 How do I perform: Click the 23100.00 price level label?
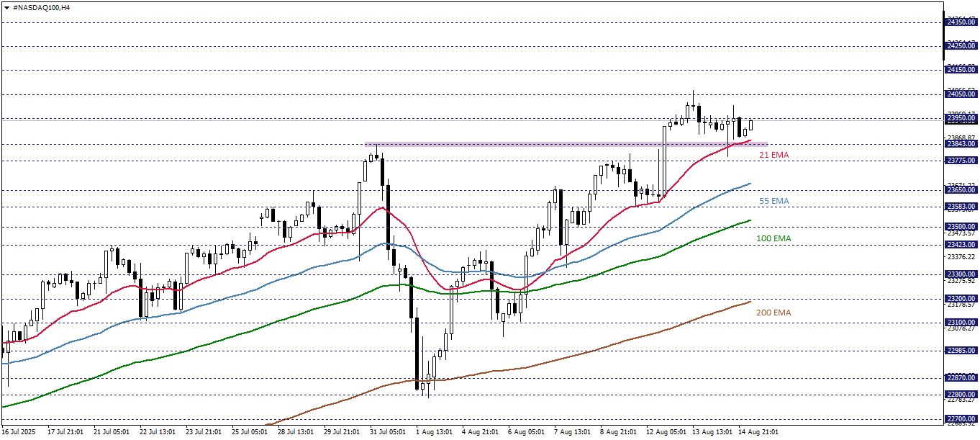click(x=960, y=323)
